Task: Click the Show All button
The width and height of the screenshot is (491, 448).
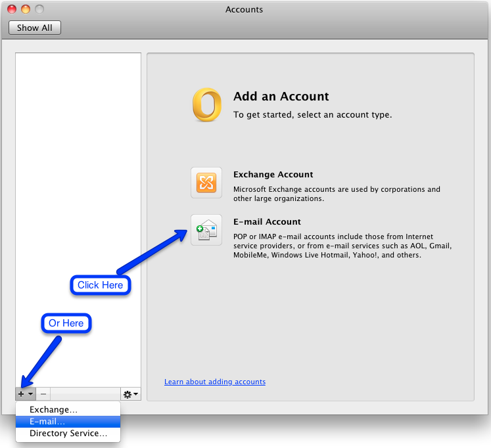Action: point(35,28)
